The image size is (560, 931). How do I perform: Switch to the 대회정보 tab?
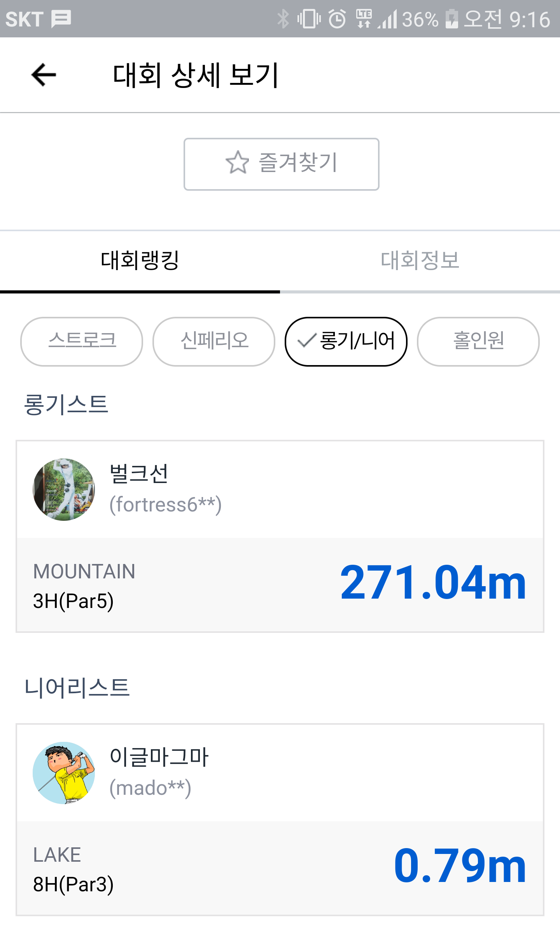[x=420, y=260]
